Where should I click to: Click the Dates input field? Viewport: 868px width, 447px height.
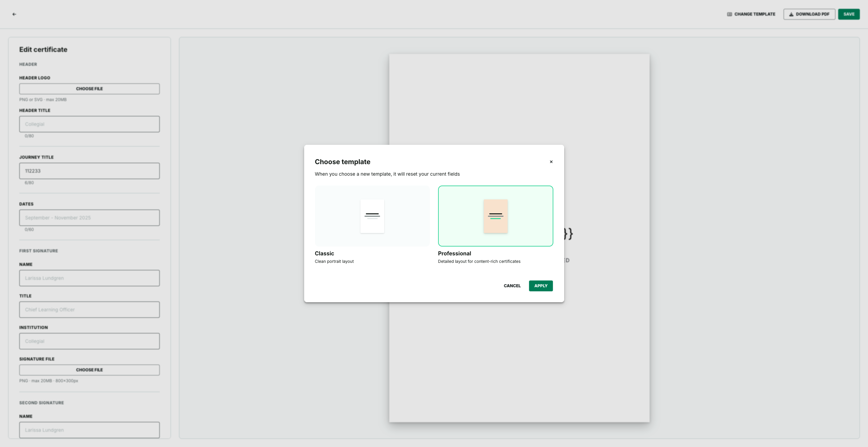pyautogui.click(x=89, y=218)
